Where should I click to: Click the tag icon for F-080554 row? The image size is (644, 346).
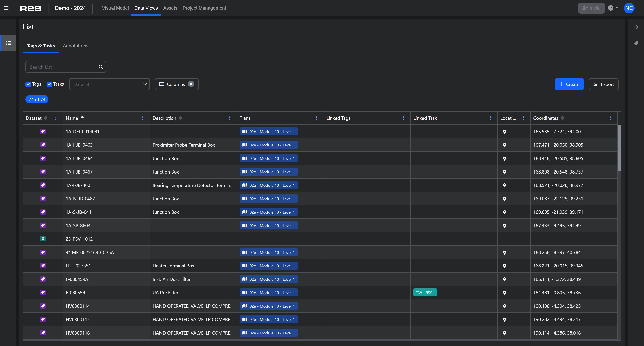pyautogui.click(x=43, y=292)
